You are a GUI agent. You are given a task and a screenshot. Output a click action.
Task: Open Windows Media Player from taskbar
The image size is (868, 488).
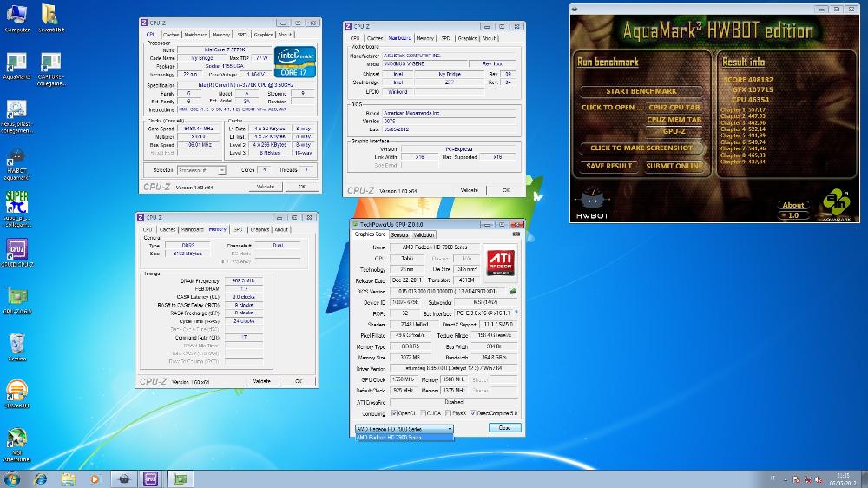click(x=95, y=478)
